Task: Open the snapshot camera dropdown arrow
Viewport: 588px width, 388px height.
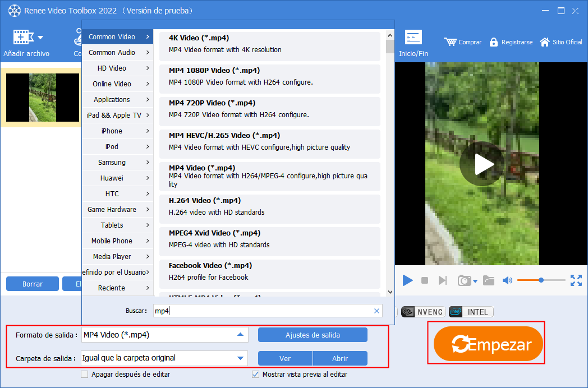Action: [x=475, y=281]
